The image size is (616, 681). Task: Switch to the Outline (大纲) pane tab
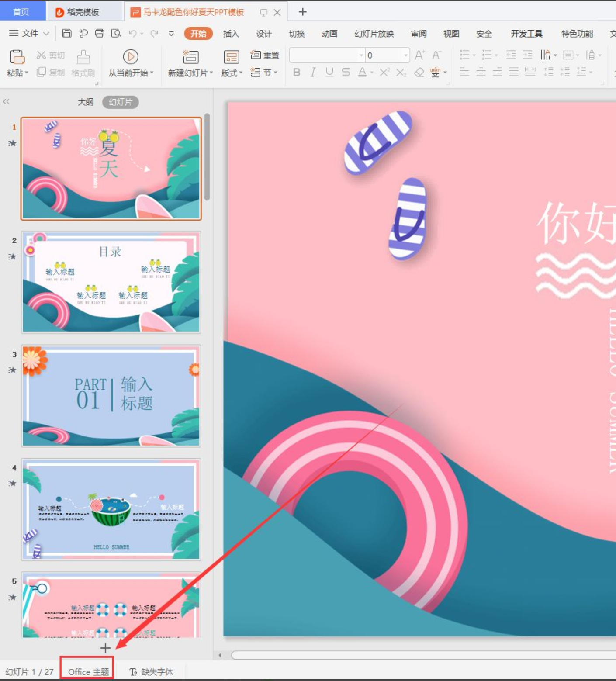tap(86, 102)
